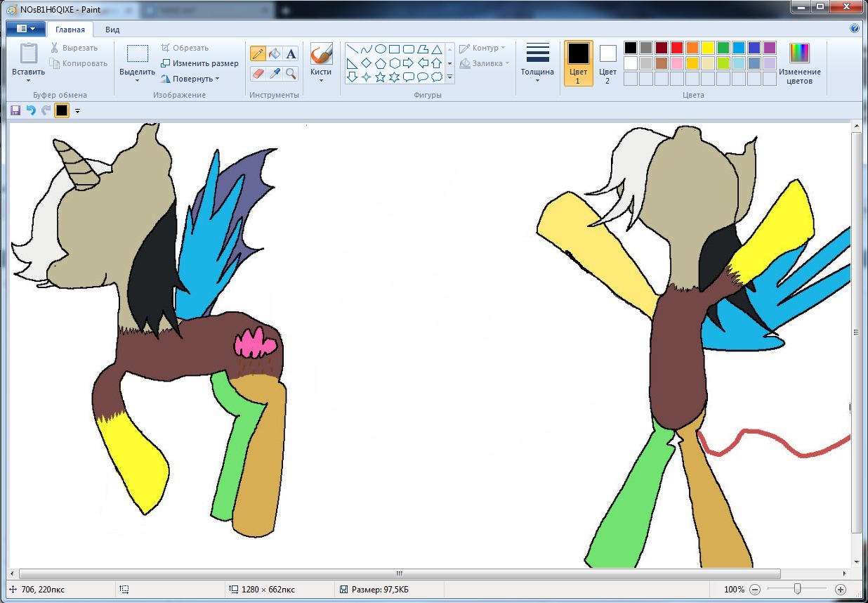The width and height of the screenshot is (868, 603).
Task: Click the black color box in quick access toolbar
Action: click(62, 110)
